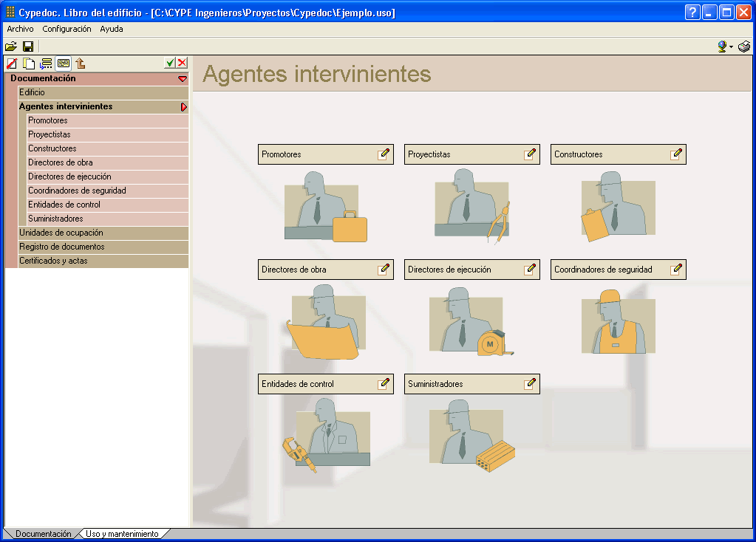Click the red slashed page icon
This screenshot has height=542, width=756.
[12, 64]
